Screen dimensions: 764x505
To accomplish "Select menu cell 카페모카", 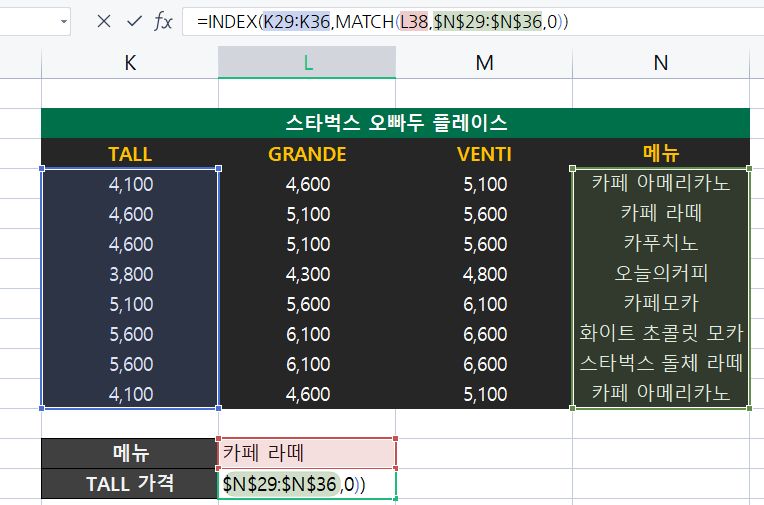I will click(x=661, y=303).
